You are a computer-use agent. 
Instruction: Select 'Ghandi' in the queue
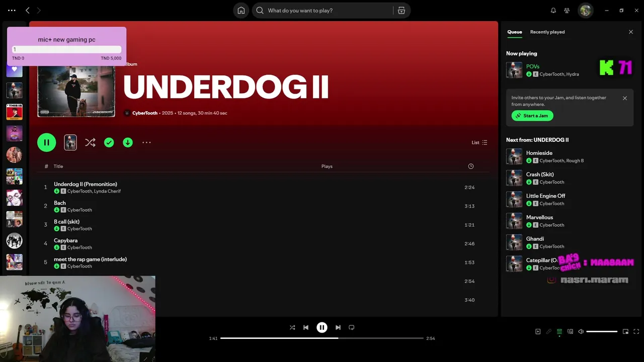[x=535, y=239]
